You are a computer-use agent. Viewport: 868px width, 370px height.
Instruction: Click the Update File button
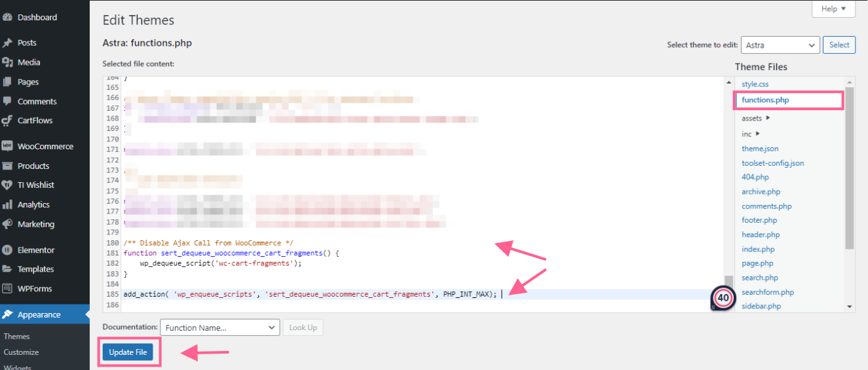coord(128,352)
